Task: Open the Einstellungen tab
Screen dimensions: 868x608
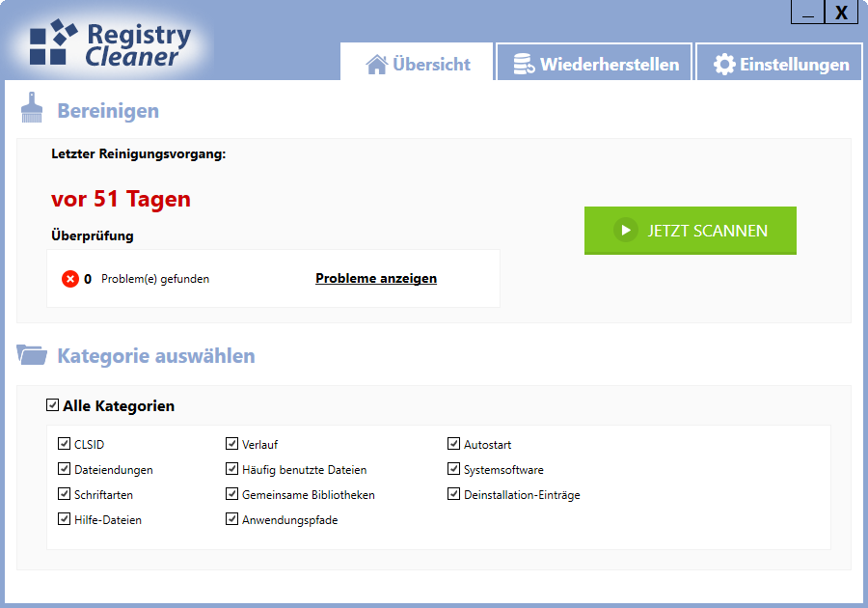Action: [x=779, y=65]
